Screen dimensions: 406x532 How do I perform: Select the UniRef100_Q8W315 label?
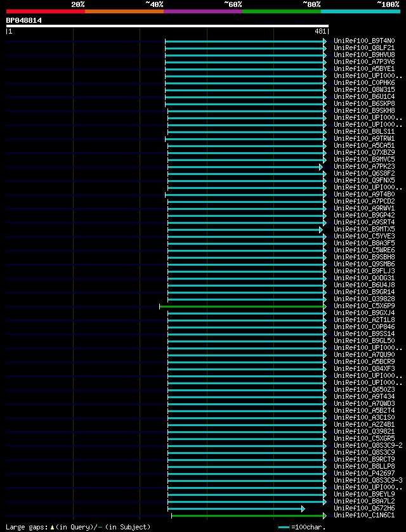pos(364,90)
